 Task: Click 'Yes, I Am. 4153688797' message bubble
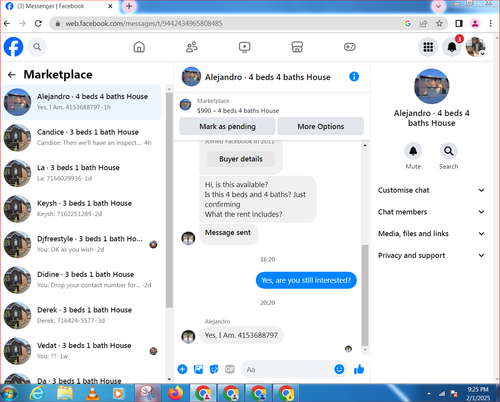pos(241,335)
